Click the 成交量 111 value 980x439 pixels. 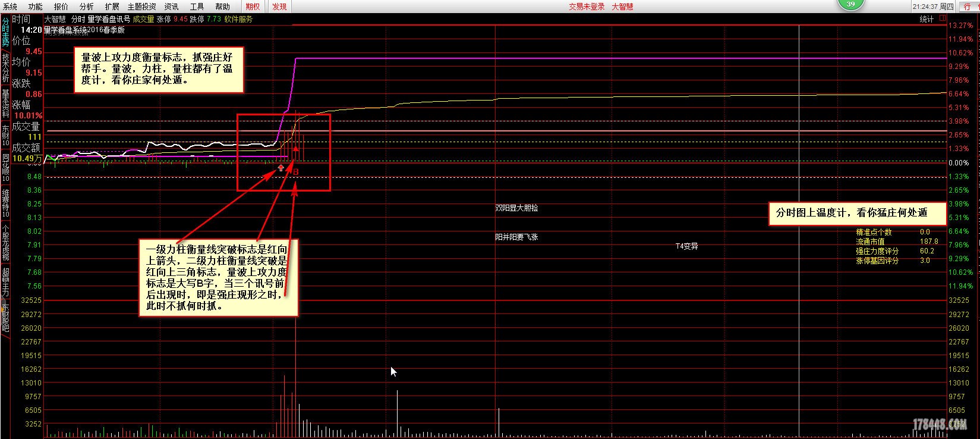point(35,137)
